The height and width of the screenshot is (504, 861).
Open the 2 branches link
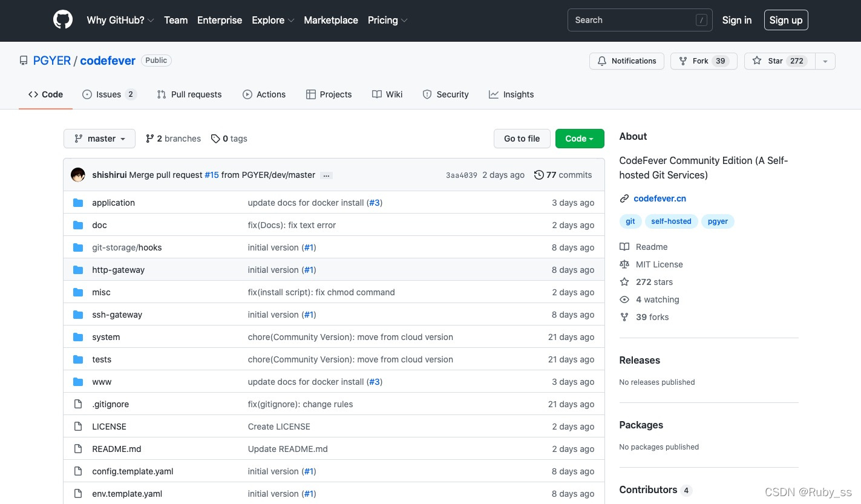[x=173, y=139]
